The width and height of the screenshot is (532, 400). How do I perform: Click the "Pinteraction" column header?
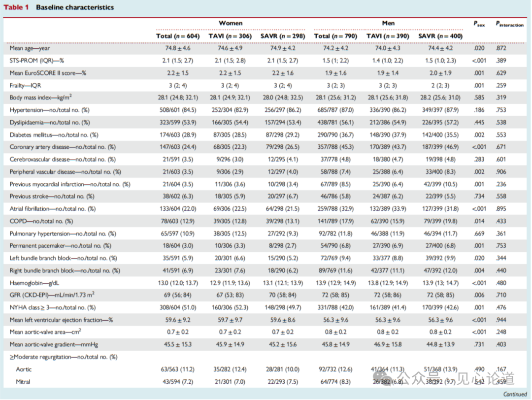(x=509, y=24)
